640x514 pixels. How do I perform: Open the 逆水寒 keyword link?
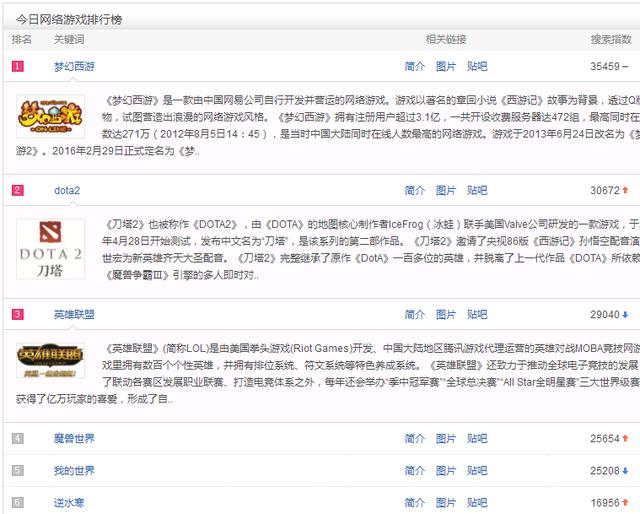pos(69,503)
